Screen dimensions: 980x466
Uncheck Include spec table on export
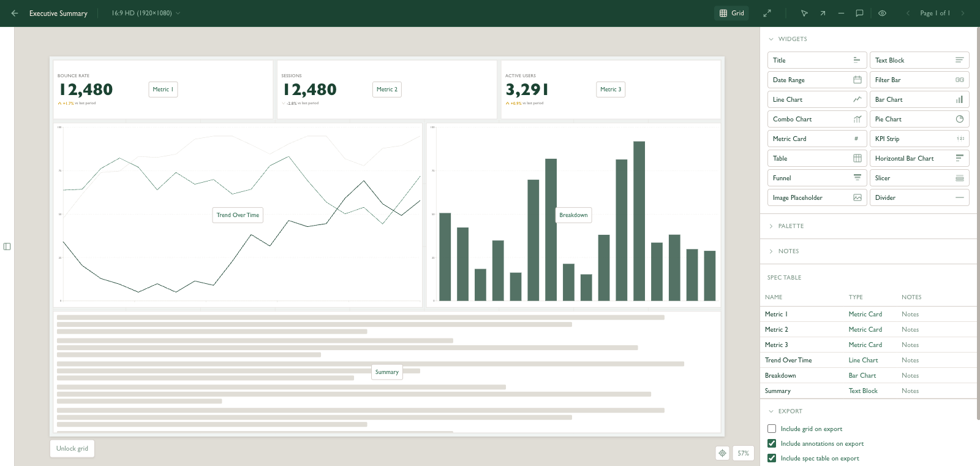[x=772, y=458]
